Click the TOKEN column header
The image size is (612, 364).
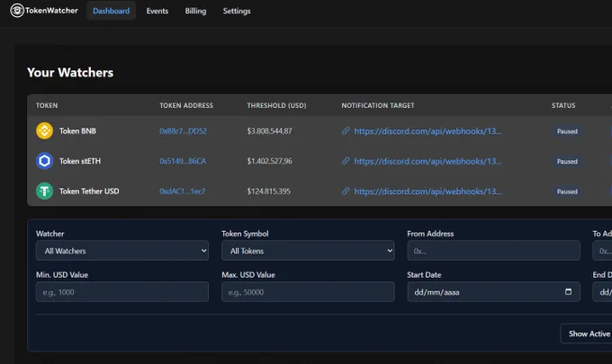point(47,105)
